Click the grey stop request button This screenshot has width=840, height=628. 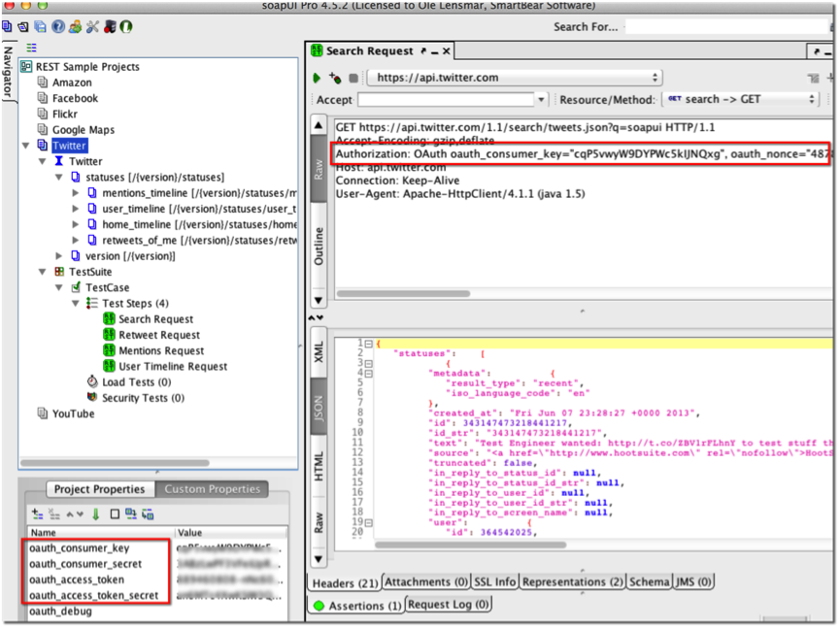353,79
